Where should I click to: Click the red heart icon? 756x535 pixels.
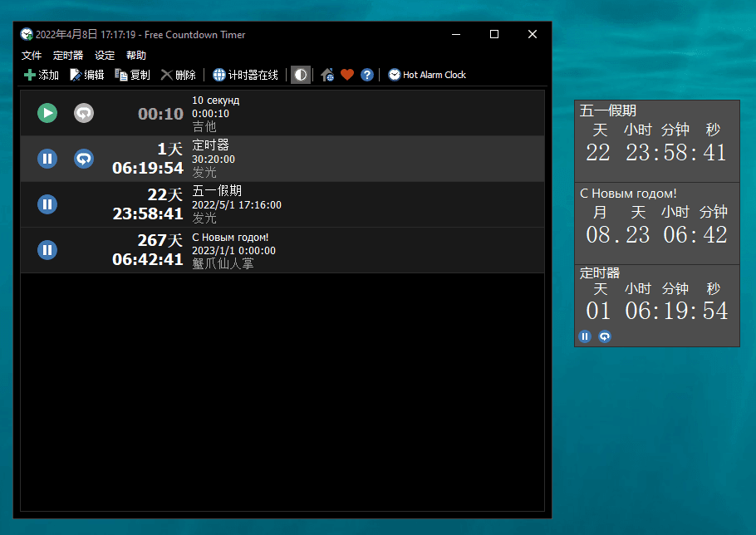pyautogui.click(x=347, y=75)
